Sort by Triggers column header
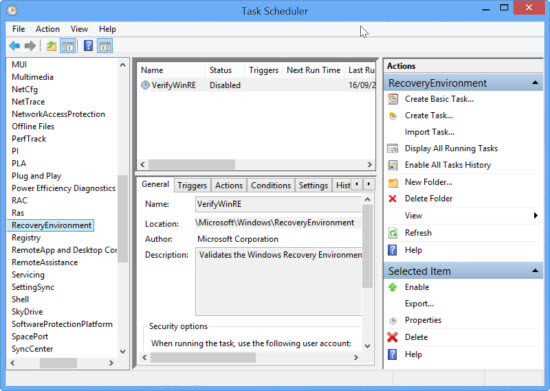The image size is (550, 391). [263, 70]
